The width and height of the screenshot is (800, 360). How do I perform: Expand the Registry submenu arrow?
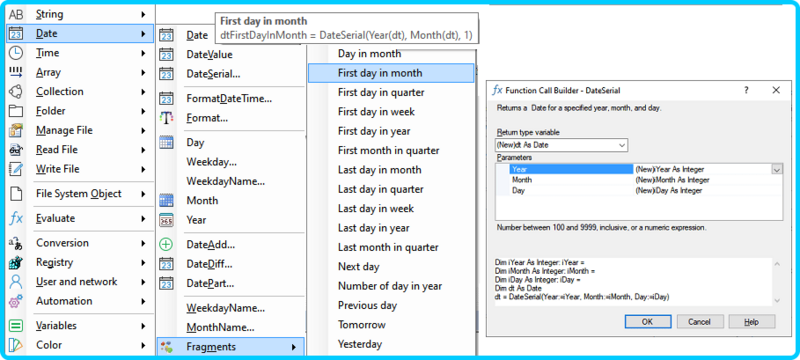coord(144,263)
